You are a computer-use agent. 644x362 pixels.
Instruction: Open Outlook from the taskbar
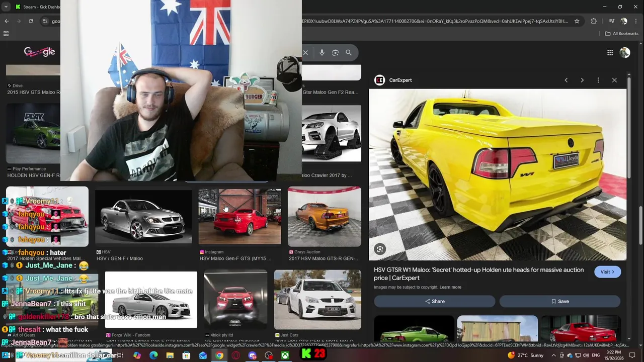(203, 355)
